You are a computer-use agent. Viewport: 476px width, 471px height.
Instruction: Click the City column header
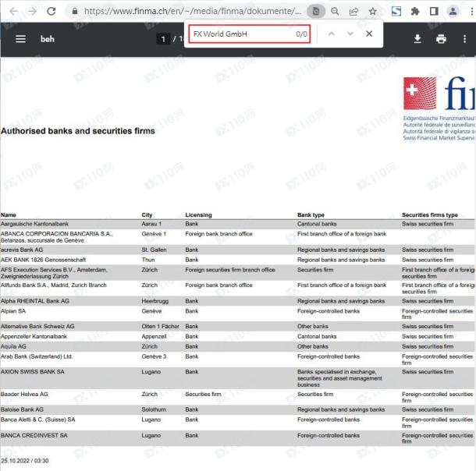tap(147, 214)
